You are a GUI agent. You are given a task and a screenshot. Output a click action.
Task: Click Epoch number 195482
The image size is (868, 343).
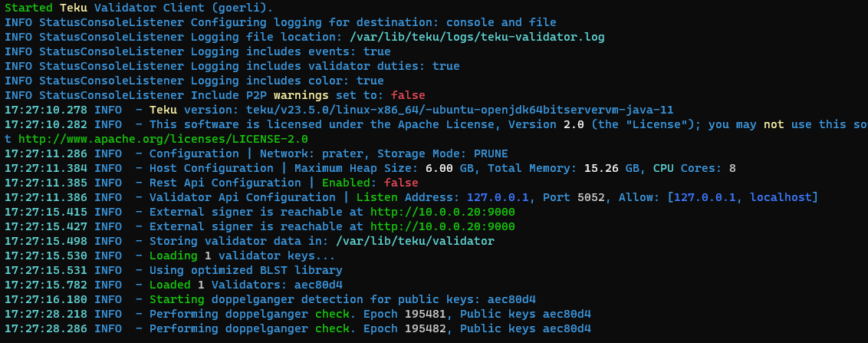point(425,328)
